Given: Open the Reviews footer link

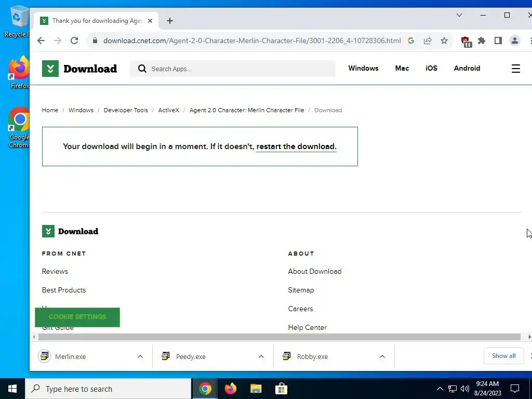Looking at the screenshot, I should point(55,271).
